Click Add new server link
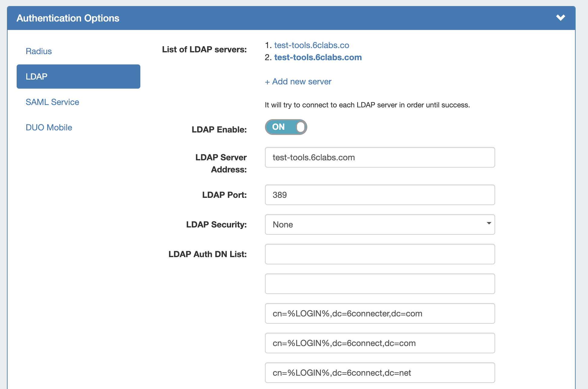588x389 pixels. [302, 81]
